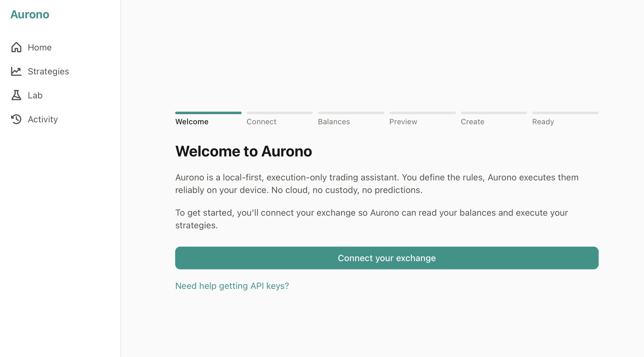Open the Home sidebar label
Viewport: 644px width, 357px height.
40,47
